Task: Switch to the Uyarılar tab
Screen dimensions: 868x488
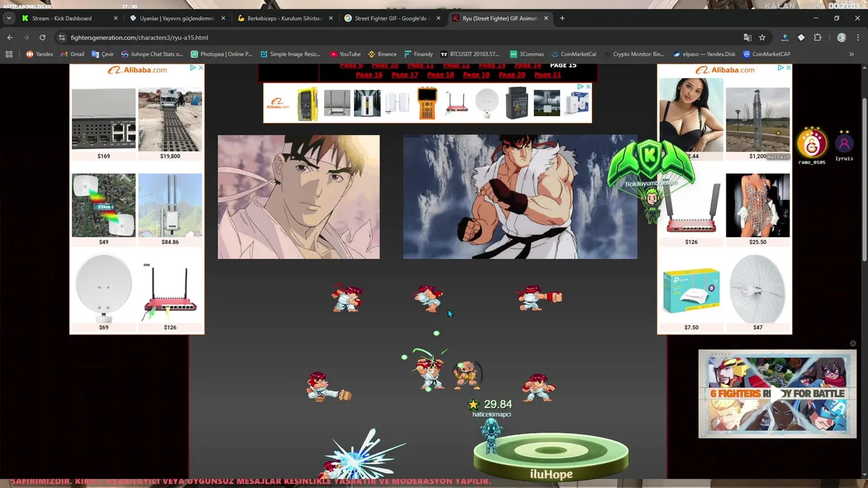Action: point(176,18)
